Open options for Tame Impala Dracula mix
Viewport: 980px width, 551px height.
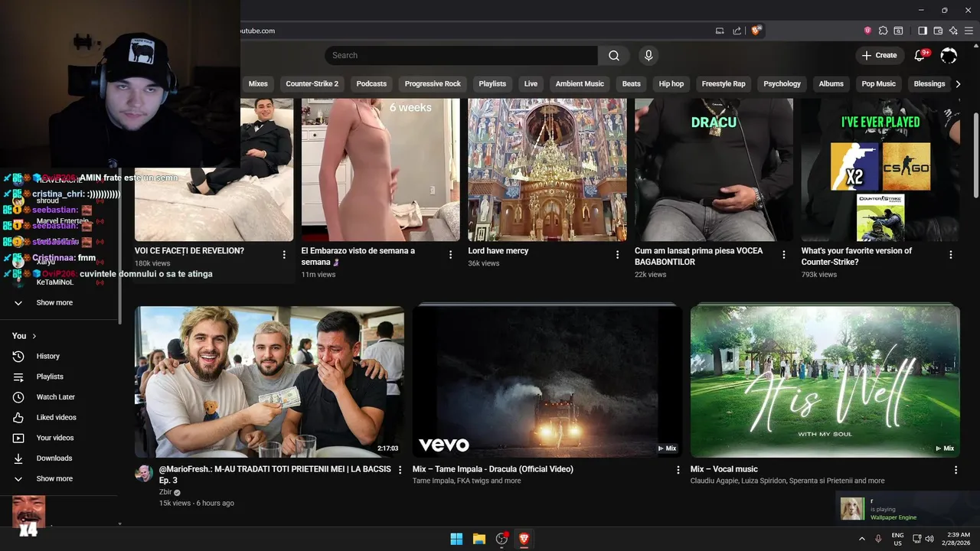point(678,470)
